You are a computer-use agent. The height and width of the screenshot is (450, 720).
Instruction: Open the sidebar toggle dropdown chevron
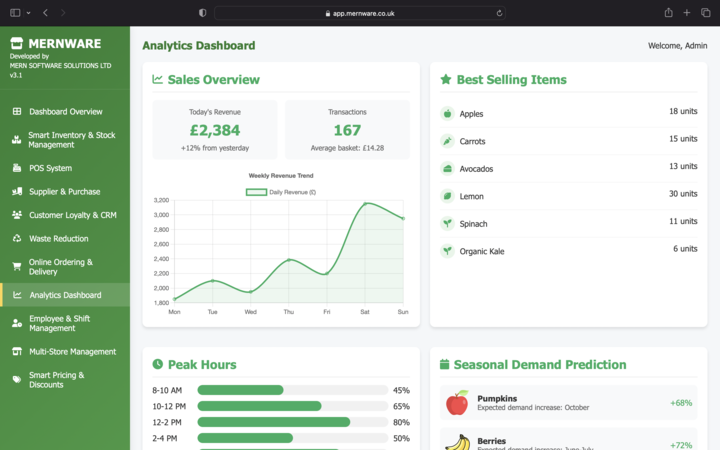coord(28,13)
